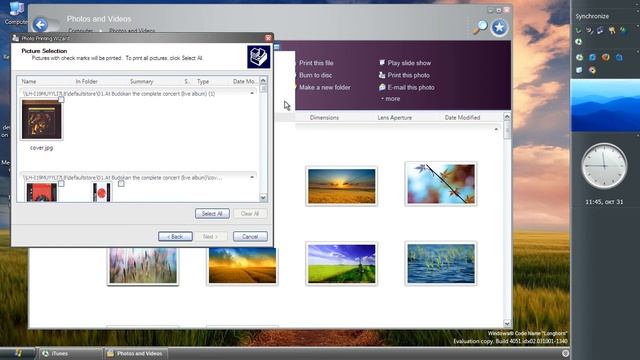This screenshot has height=360, width=640.
Task: Sort photos by Lens Aperture column
Action: [x=394, y=118]
